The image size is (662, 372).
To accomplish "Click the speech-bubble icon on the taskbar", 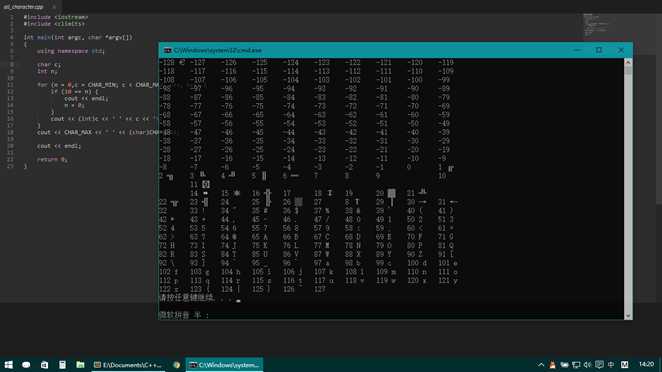I will tap(26, 364).
